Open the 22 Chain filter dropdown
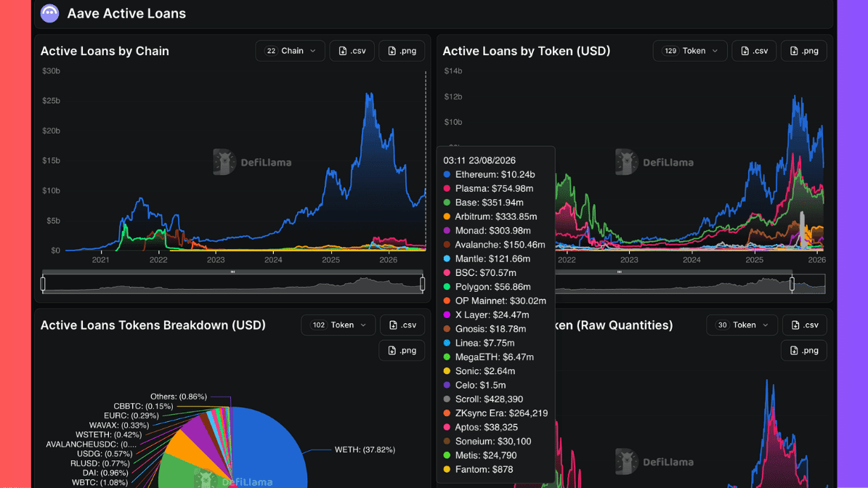 coord(290,51)
